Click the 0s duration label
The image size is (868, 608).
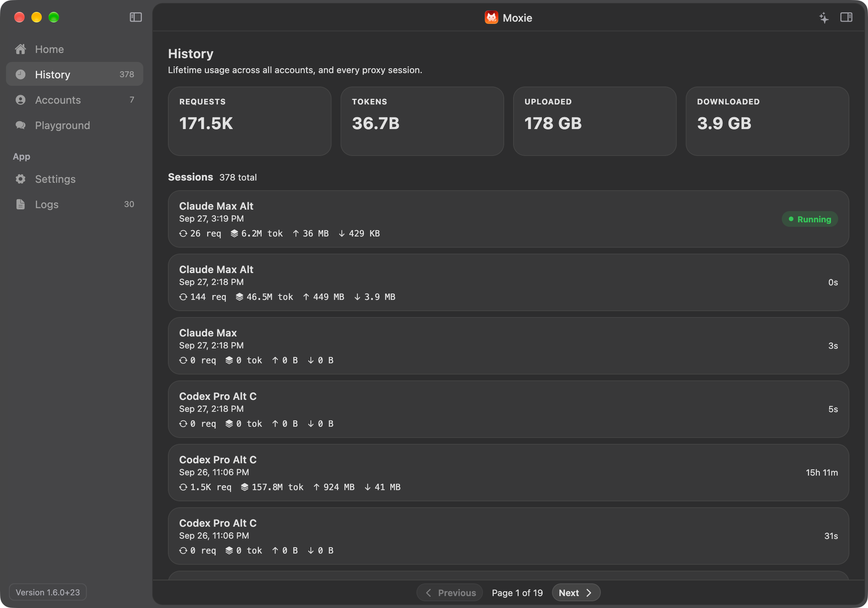pyautogui.click(x=833, y=282)
